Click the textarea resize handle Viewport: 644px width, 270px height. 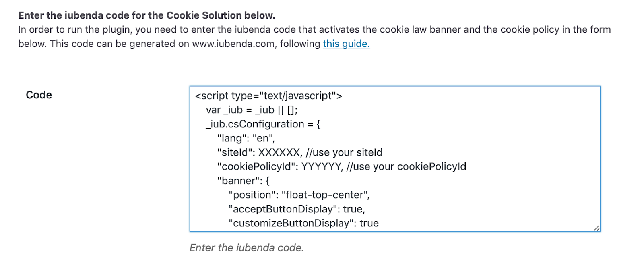click(x=597, y=228)
